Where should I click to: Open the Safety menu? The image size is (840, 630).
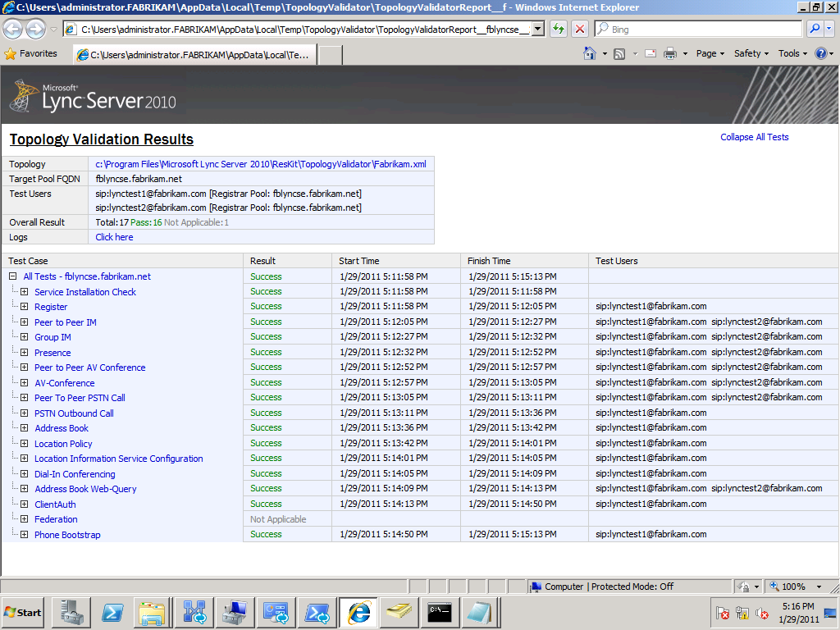pyautogui.click(x=751, y=53)
